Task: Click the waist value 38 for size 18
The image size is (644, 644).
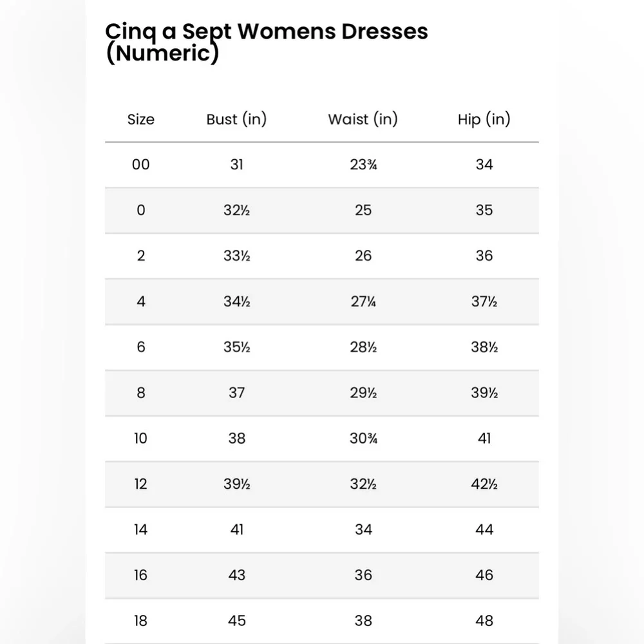Action: [363, 621]
